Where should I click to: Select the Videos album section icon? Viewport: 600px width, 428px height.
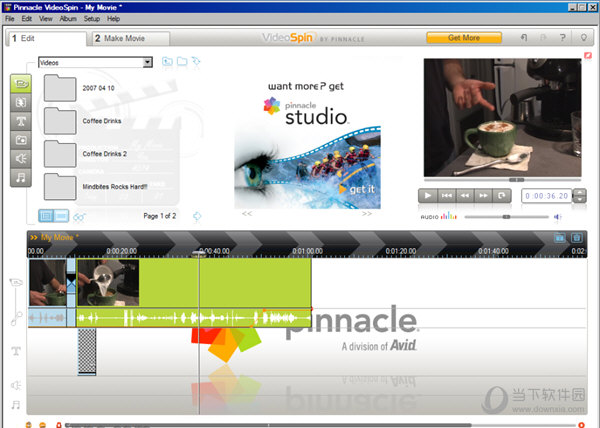(21, 84)
